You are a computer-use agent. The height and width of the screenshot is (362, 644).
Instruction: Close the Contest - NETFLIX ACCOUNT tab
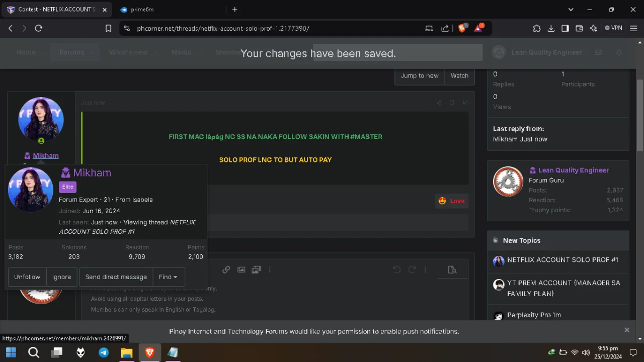coord(105,10)
